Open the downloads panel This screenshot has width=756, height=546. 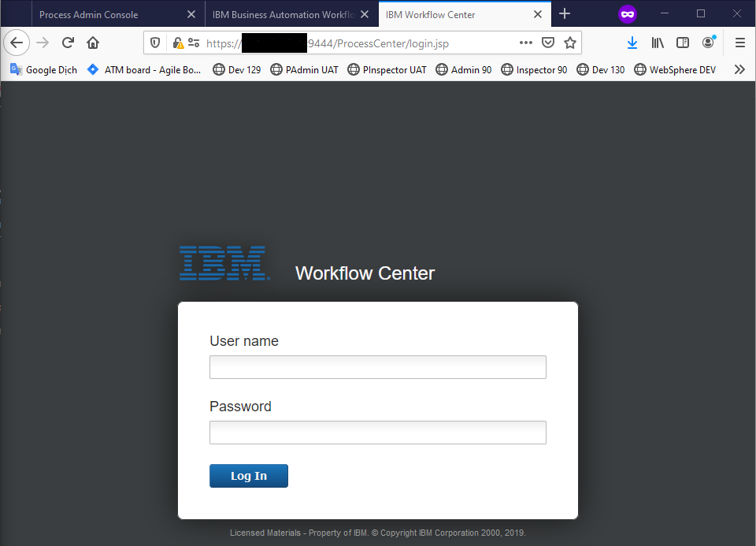(x=632, y=43)
